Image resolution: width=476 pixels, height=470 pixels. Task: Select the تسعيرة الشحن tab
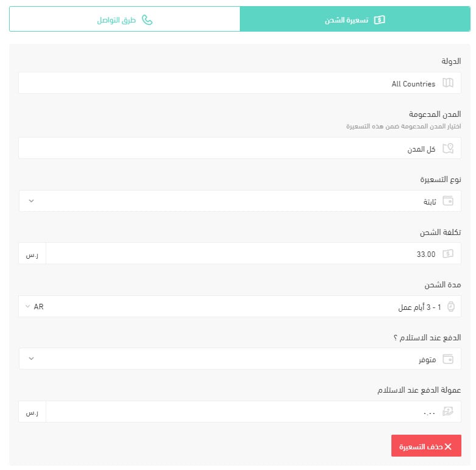click(x=355, y=19)
